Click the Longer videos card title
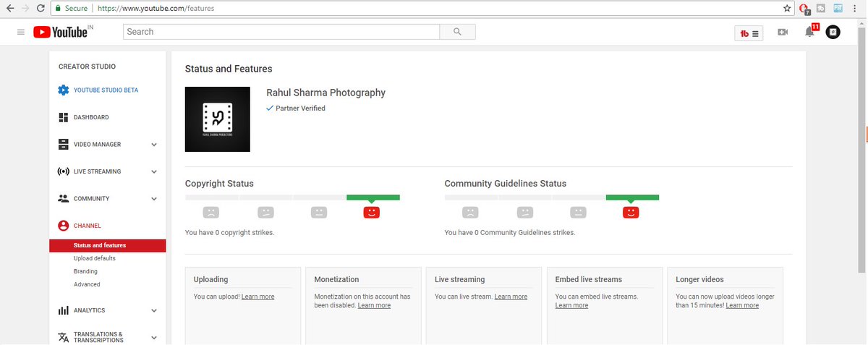 [699, 279]
